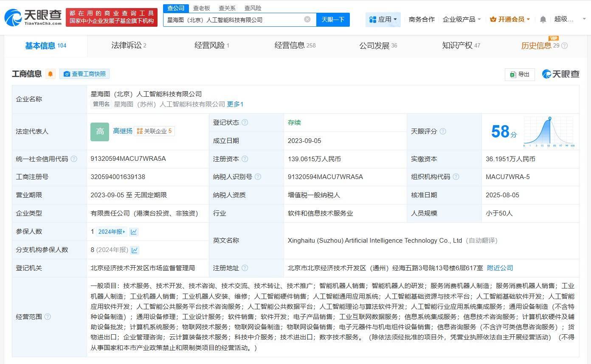Click 查看工商快照 button
The width and height of the screenshot is (591, 364).
pyautogui.click(x=84, y=74)
